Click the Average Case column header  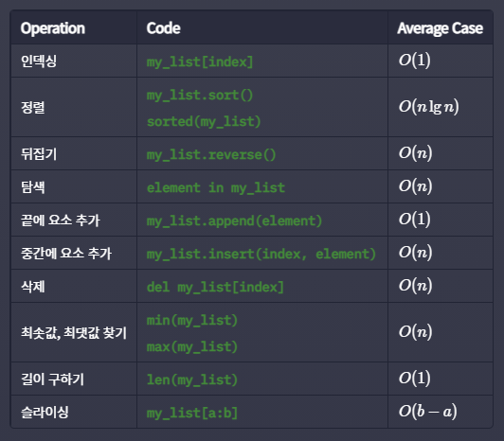pos(440,28)
